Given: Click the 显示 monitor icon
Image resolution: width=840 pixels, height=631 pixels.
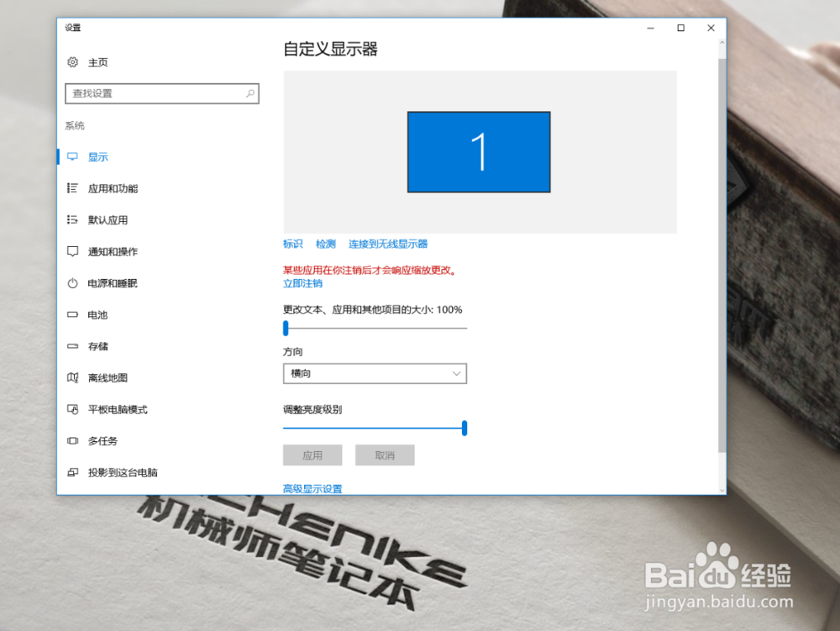Looking at the screenshot, I should 72,157.
